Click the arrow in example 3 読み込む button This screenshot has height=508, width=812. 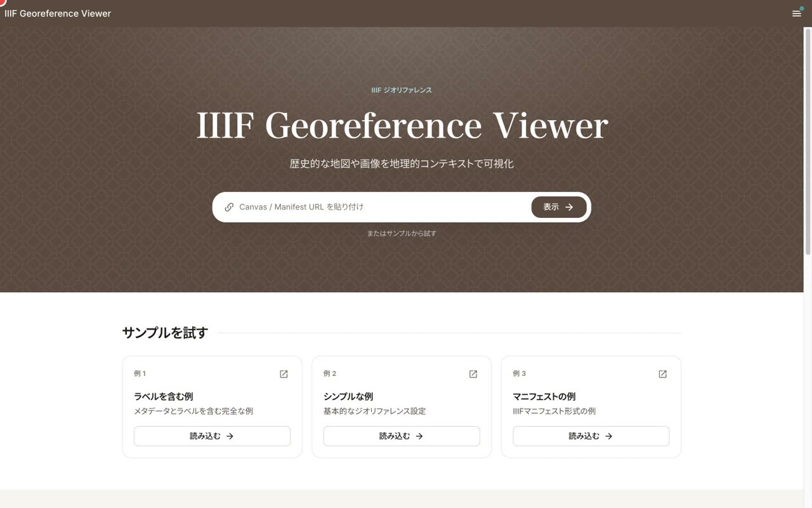click(x=608, y=436)
